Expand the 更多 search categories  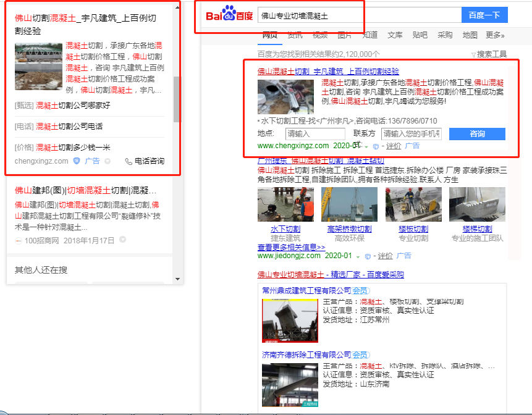[495, 35]
